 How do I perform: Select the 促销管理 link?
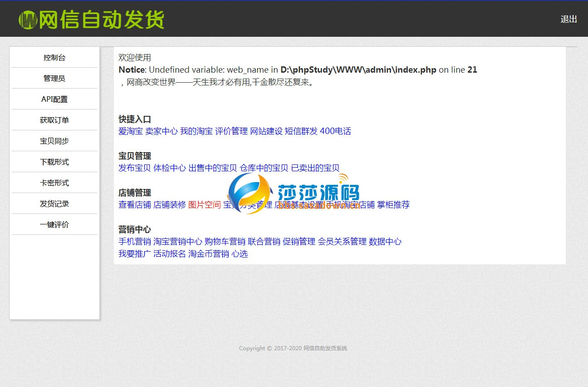coord(299,242)
